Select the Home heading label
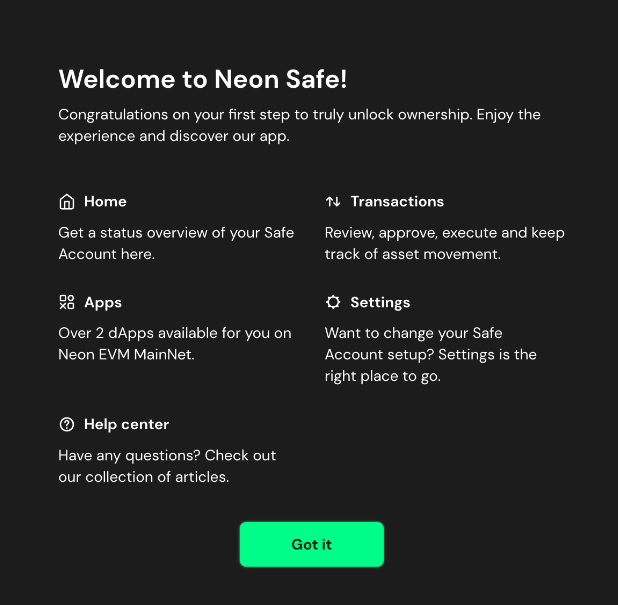 (105, 201)
